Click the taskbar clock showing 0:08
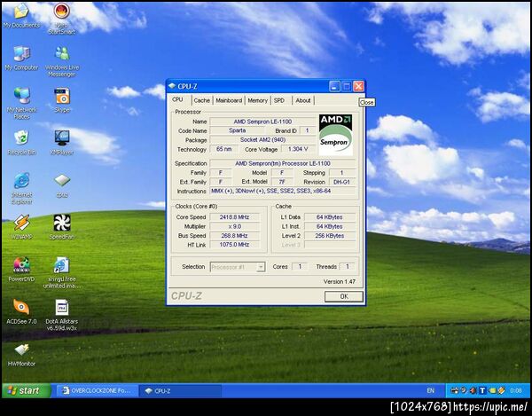Screen dimensions: 532x416 click(516, 390)
